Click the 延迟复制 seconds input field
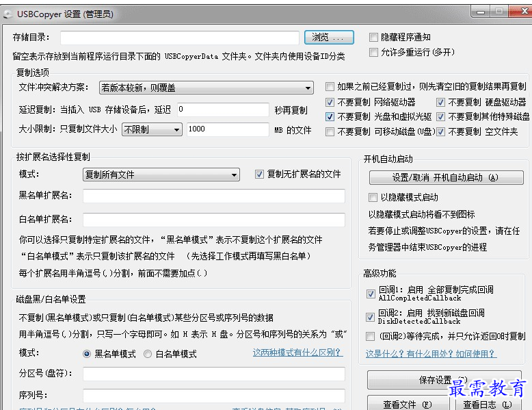Viewport: 532px width, 410px height. point(223,110)
